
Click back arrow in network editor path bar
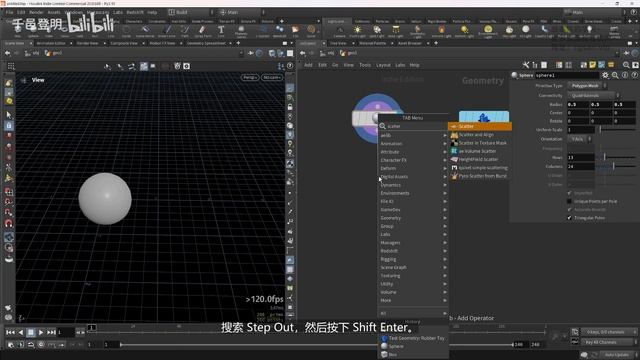coord(302,53)
